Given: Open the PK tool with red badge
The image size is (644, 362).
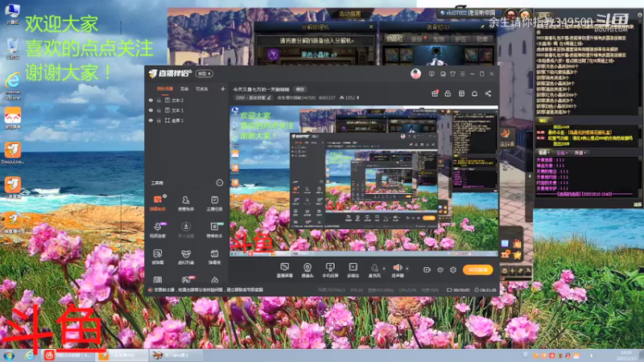Looking at the screenshot, I should click(187, 280).
